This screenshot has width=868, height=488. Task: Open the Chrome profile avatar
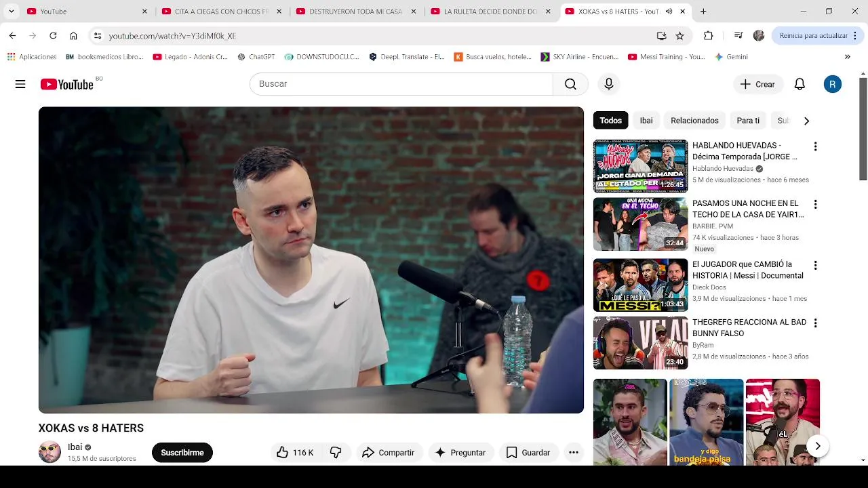759,36
